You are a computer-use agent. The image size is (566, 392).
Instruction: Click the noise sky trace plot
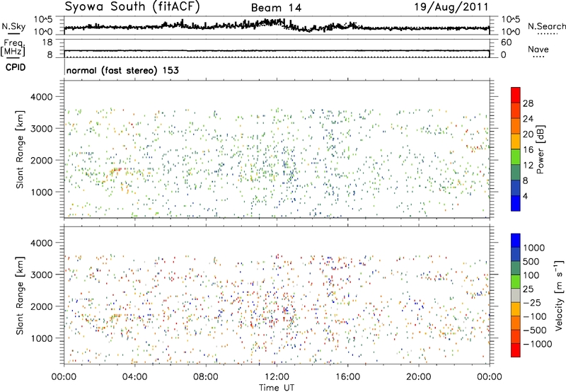[x=277, y=25]
